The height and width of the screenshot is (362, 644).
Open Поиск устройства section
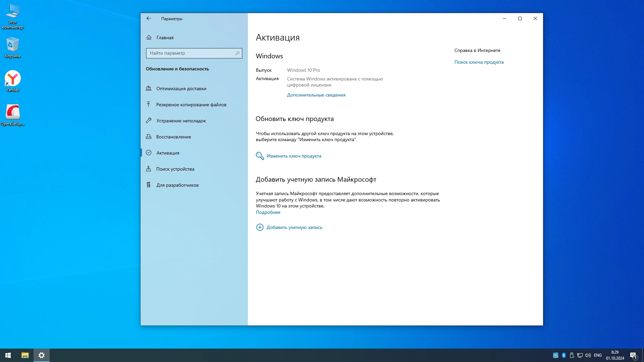click(175, 169)
